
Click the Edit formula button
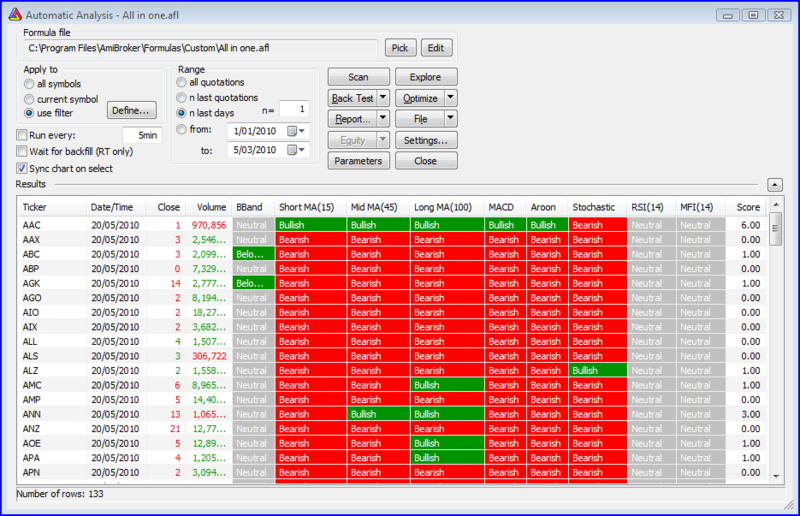pyautogui.click(x=436, y=48)
